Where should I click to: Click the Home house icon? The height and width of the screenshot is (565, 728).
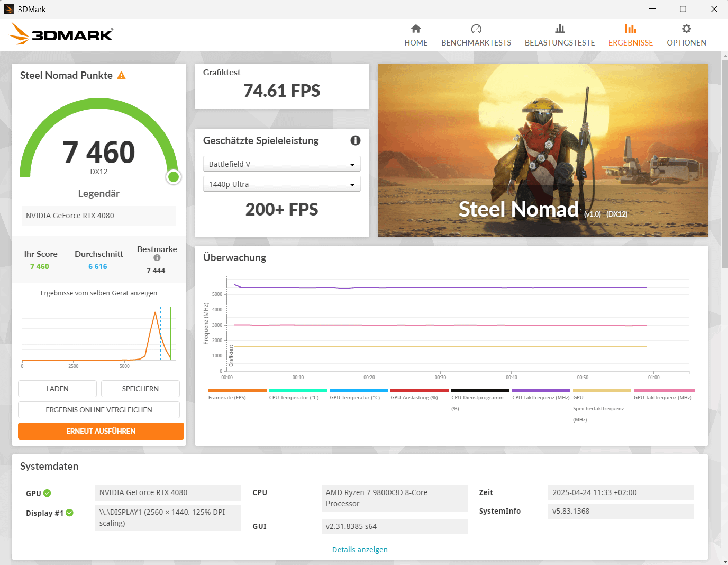click(416, 29)
